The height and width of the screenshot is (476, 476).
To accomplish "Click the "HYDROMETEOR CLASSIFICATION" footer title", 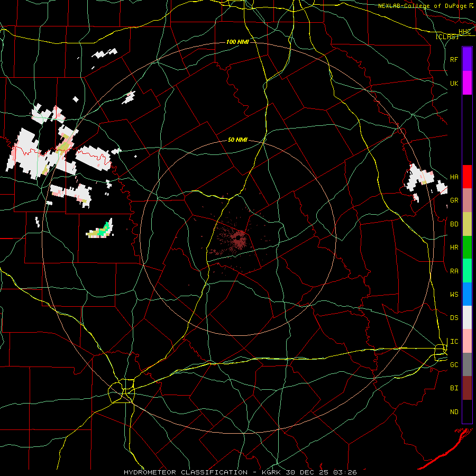I will [x=186, y=472].
